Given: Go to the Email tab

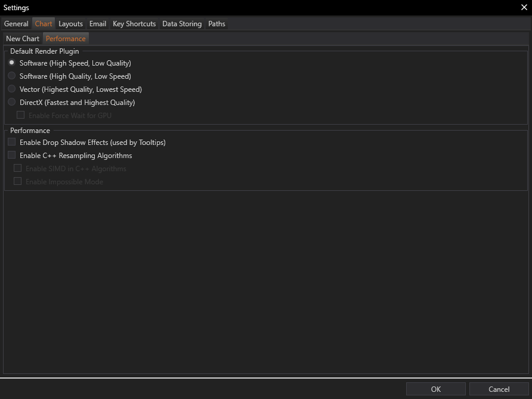Looking at the screenshot, I should coord(98,24).
